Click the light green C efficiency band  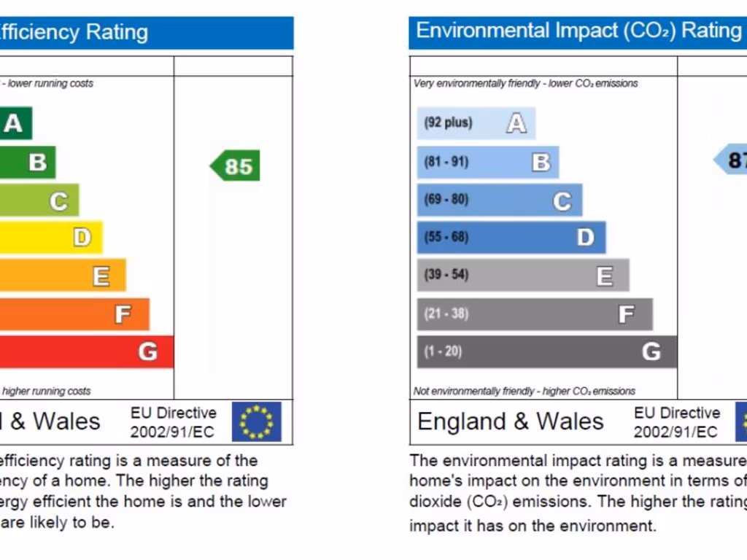point(39,201)
